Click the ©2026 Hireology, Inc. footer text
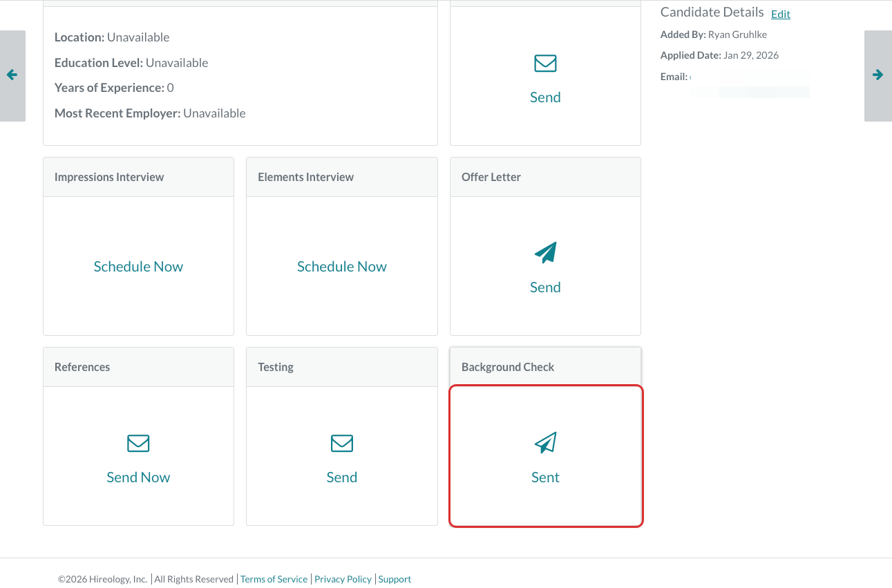Image resolution: width=892 pixels, height=588 pixels. (x=103, y=579)
